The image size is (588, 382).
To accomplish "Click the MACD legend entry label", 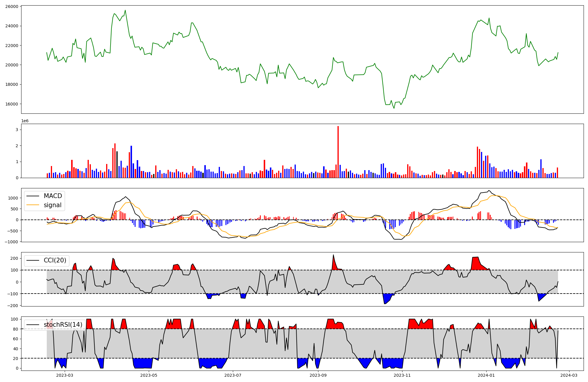I will pyautogui.click(x=53, y=196).
